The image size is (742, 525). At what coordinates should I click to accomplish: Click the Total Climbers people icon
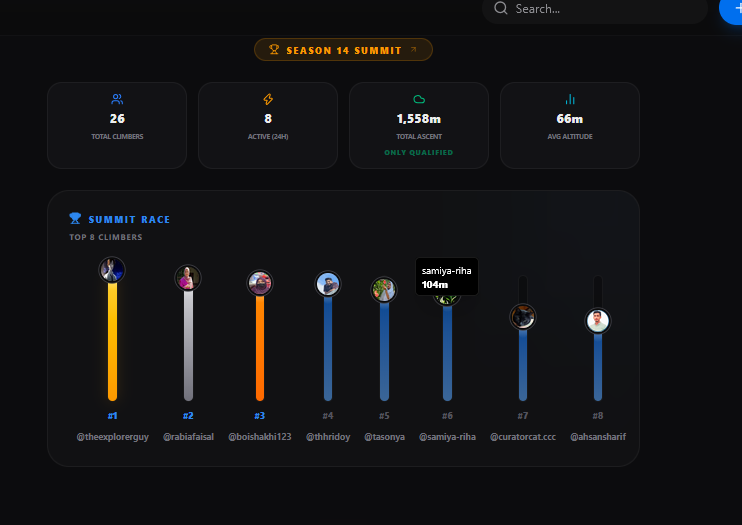pyautogui.click(x=117, y=99)
